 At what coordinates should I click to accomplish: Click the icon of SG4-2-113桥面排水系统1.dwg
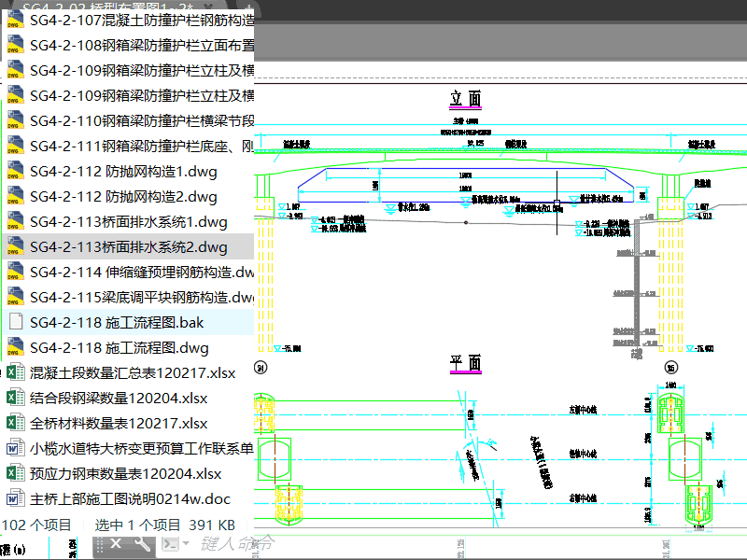(x=15, y=222)
